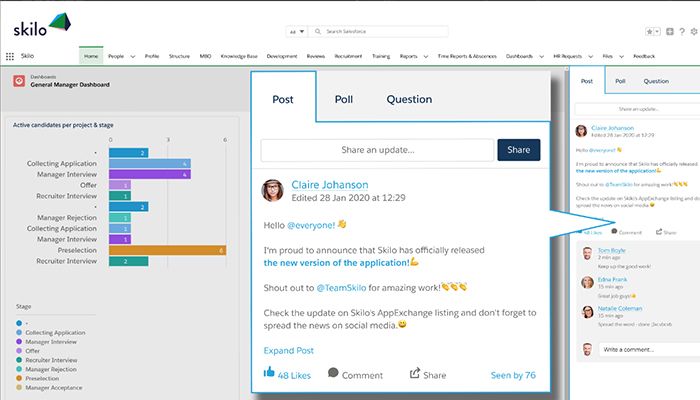Viewport: 700px width, 400px height.
Task: Click the search magnifier icon
Action: [x=318, y=31]
